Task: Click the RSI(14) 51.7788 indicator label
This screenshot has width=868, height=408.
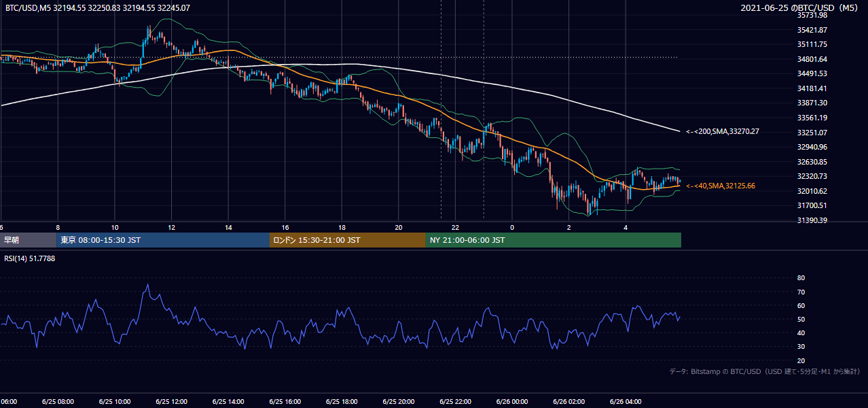Action: click(x=30, y=258)
